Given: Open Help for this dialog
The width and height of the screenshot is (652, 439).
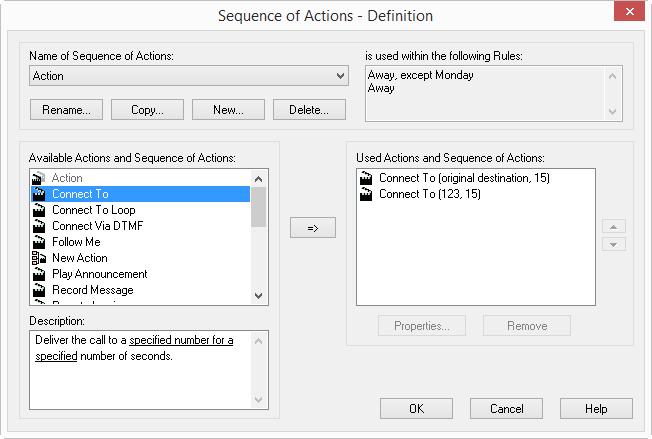Looking at the screenshot, I should point(596,409).
